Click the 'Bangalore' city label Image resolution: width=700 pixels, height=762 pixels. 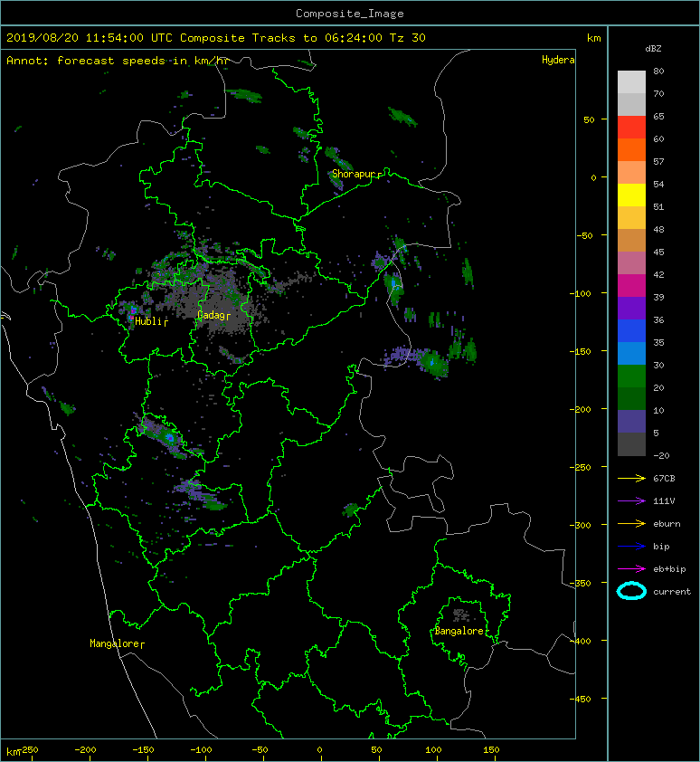(459, 631)
